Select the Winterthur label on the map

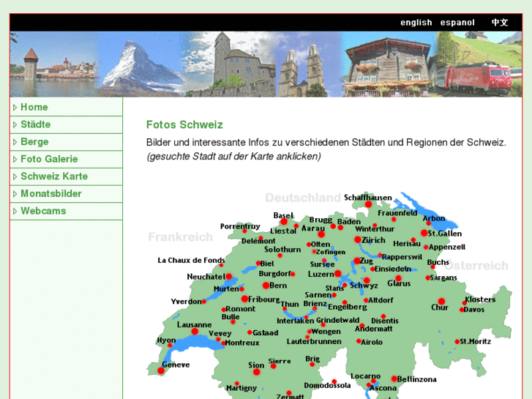point(375,229)
